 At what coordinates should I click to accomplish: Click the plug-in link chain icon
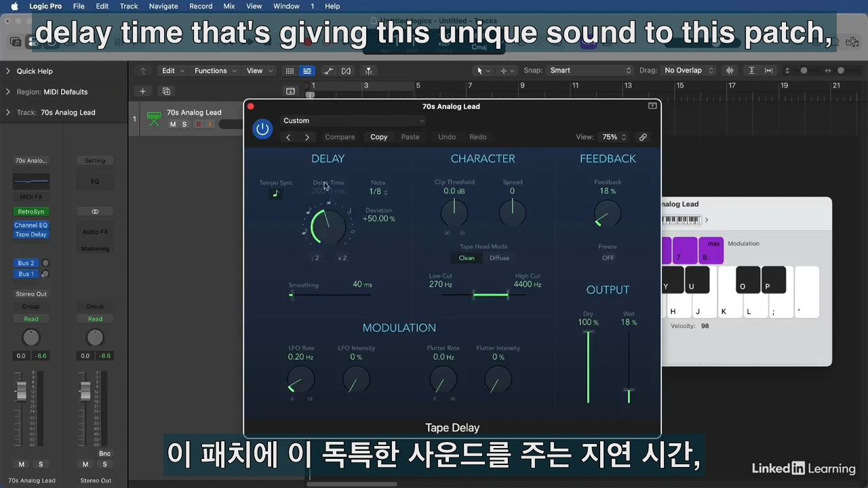pos(643,137)
